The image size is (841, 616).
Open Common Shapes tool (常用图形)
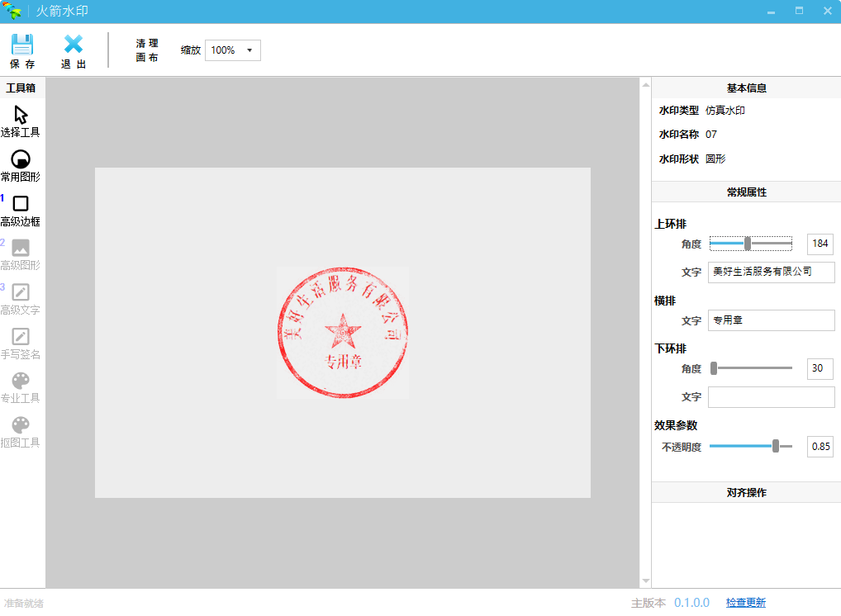click(21, 166)
